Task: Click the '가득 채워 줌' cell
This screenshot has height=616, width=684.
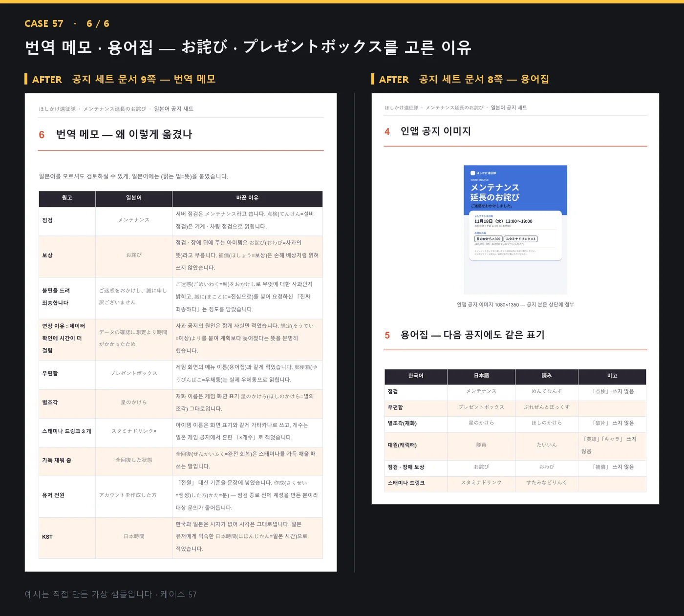Action: 67,460
